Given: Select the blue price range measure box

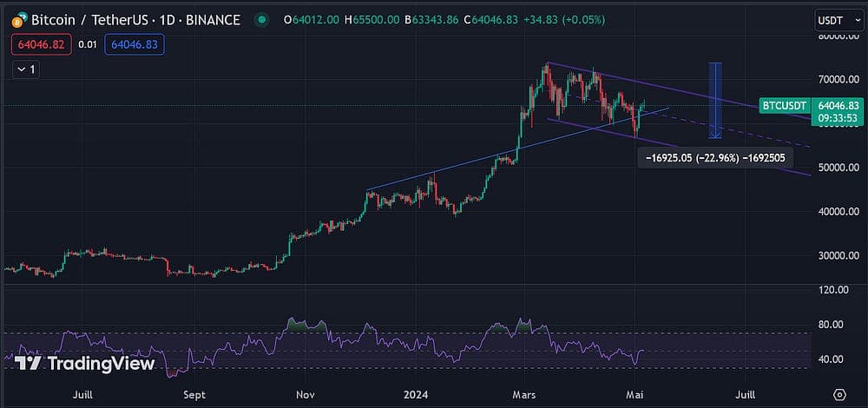Looking at the screenshot, I should [x=715, y=100].
